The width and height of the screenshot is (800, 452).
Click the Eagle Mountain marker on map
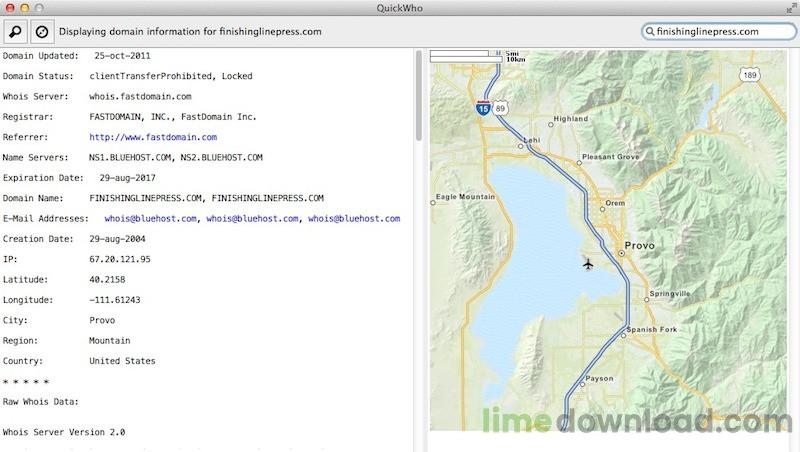(433, 203)
